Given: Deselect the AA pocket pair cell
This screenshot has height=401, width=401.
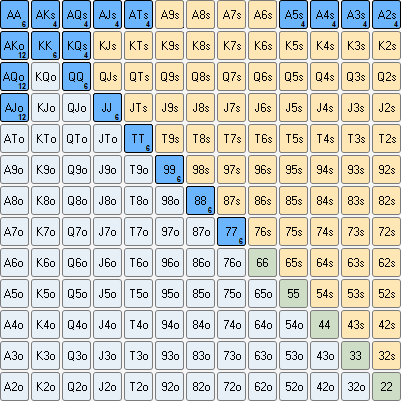Looking at the screenshot, I should (x=14, y=15).
